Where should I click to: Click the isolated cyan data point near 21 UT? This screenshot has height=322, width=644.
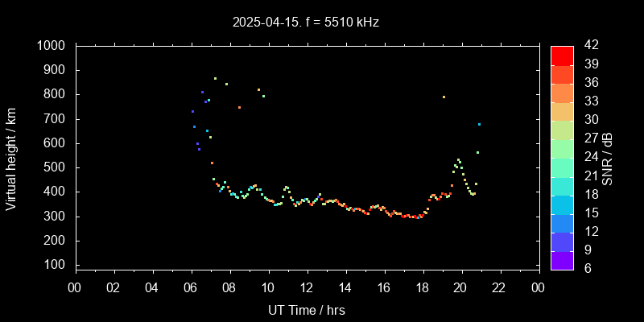(x=479, y=124)
